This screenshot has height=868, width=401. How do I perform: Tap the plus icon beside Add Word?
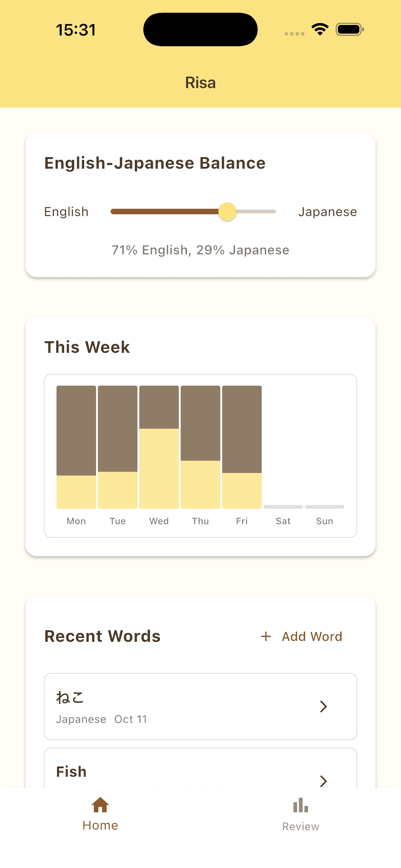point(266,636)
